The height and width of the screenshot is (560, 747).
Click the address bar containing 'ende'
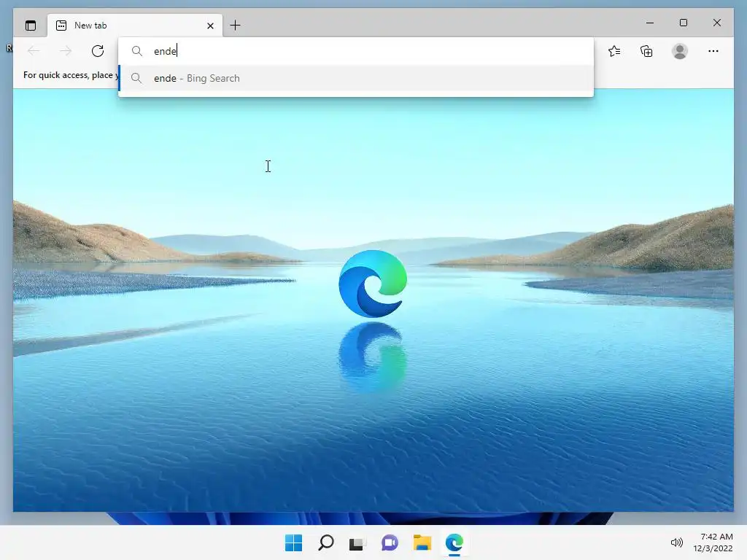[x=356, y=51]
